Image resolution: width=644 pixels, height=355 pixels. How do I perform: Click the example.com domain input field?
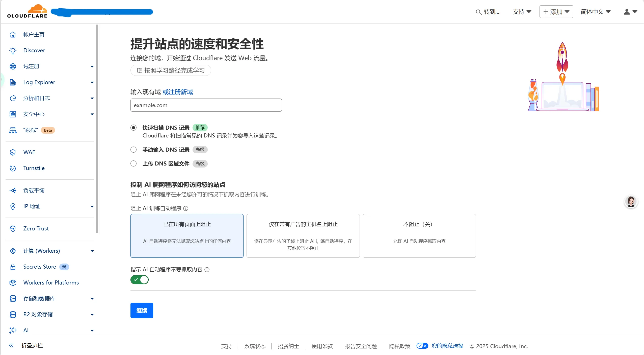pos(206,105)
